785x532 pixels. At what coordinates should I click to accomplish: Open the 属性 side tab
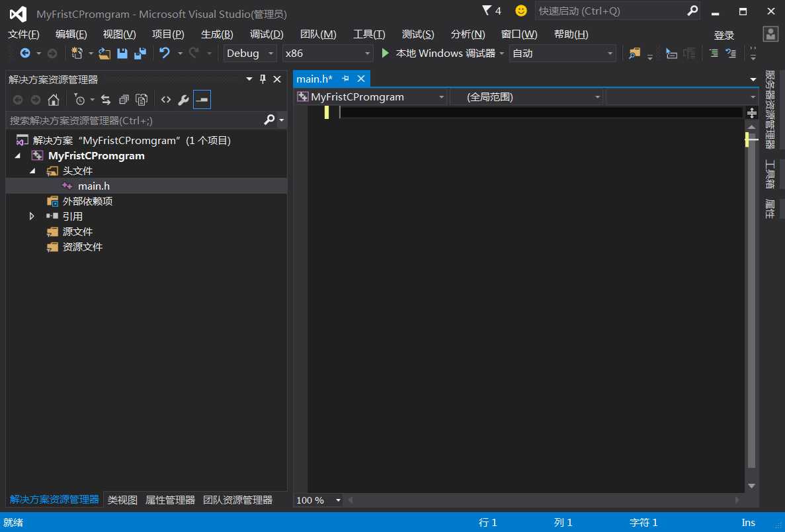coord(770,209)
